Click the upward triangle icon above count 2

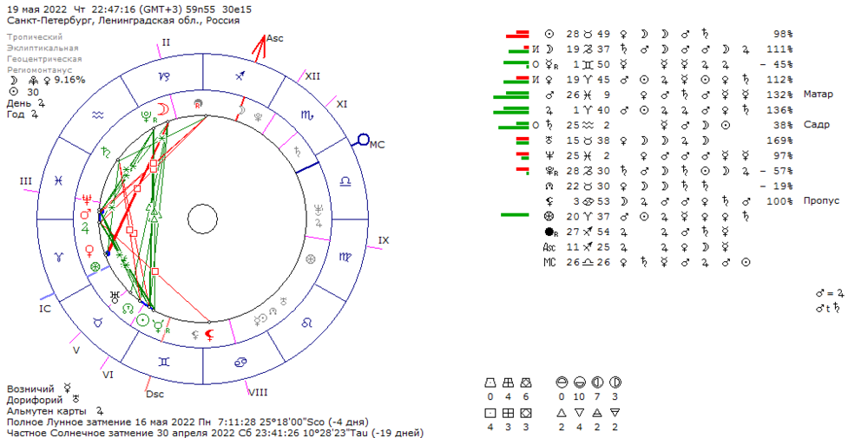click(x=562, y=413)
